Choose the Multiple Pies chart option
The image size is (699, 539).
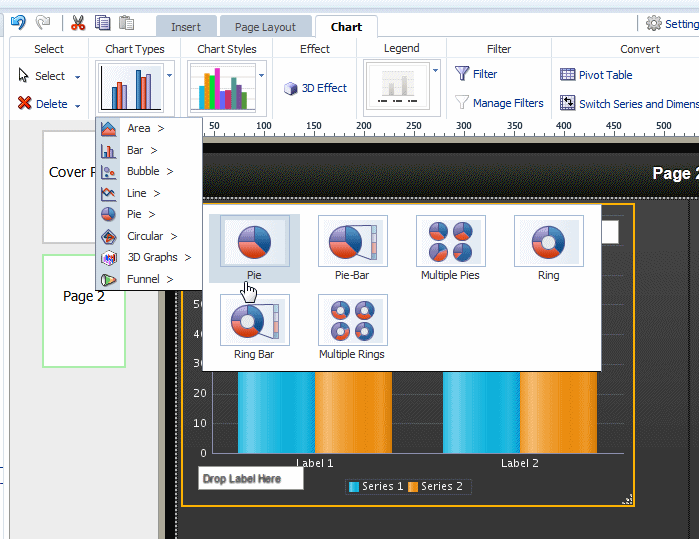click(450, 248)
